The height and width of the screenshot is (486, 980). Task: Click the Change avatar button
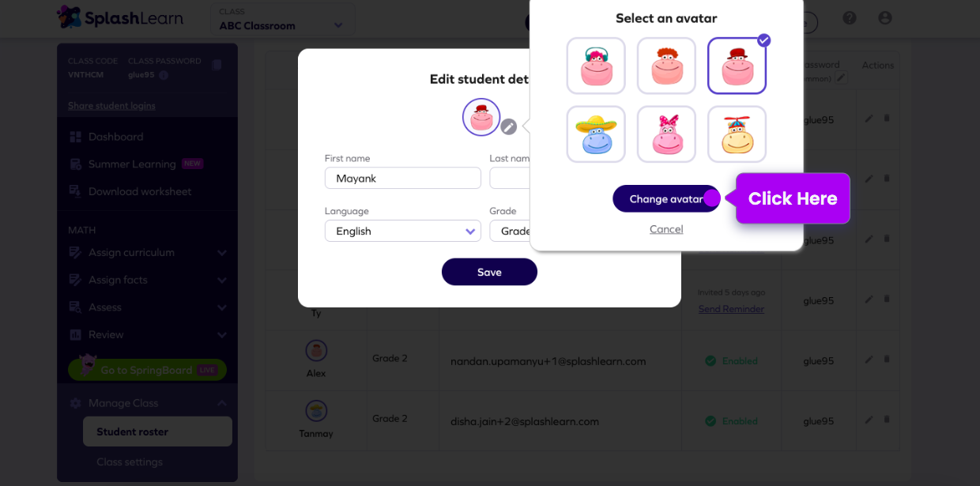click(x=665, y=199)
